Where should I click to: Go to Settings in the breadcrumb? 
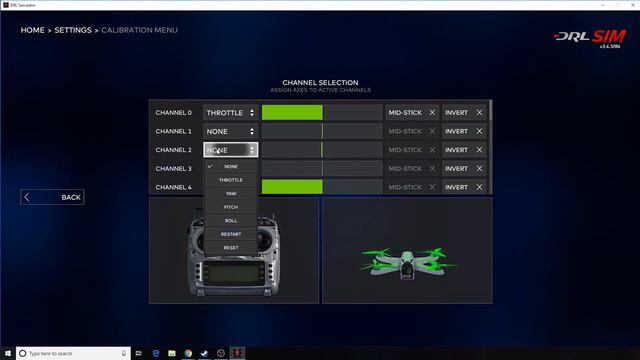(x=73, y=30)
